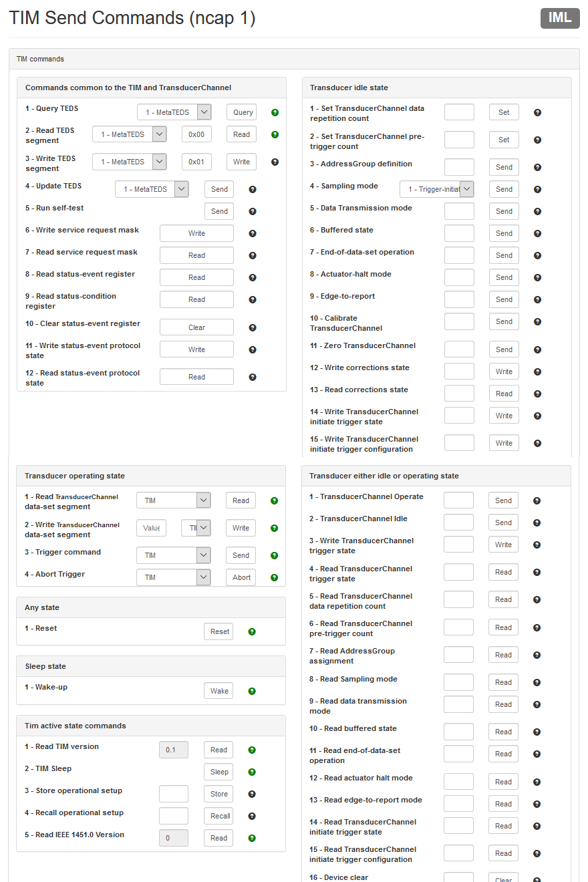Click help icon for TransducerChannel Operate
The height and width of the screenshot is (882, 588).
tap(537, 500)
